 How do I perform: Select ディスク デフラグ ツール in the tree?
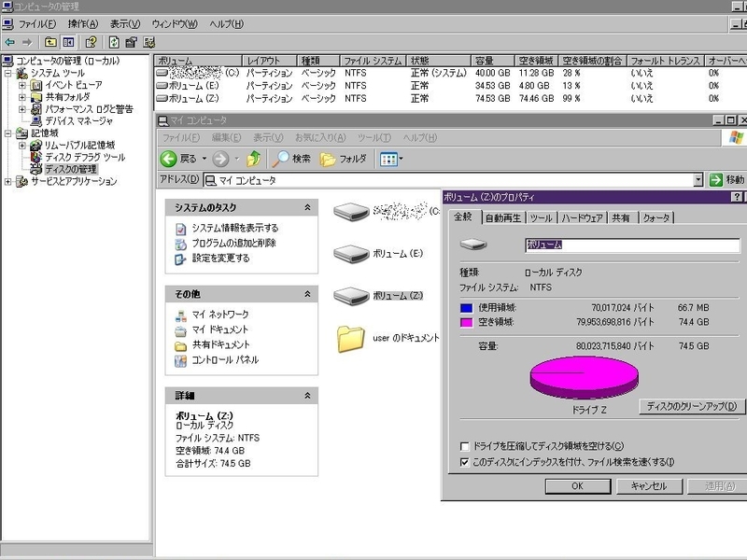point(85,157)
